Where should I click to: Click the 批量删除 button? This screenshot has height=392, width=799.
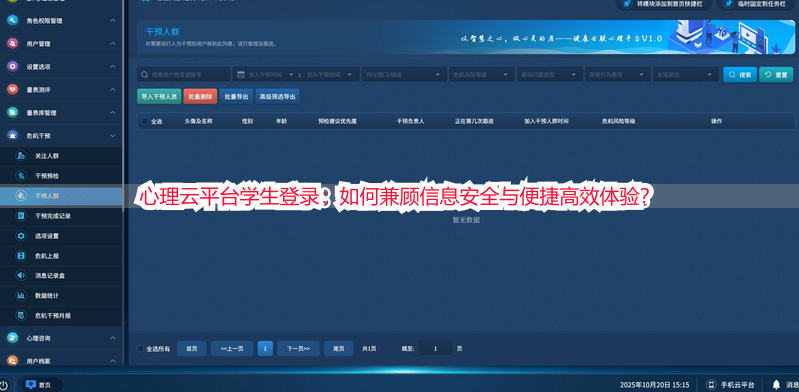pos(200,96)
